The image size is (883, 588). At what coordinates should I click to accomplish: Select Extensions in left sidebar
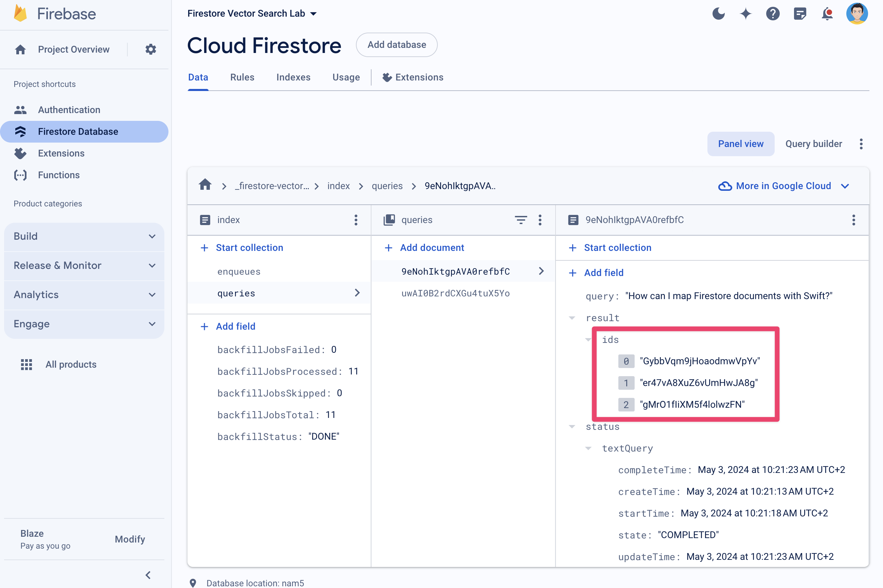(x=62, y=153)
